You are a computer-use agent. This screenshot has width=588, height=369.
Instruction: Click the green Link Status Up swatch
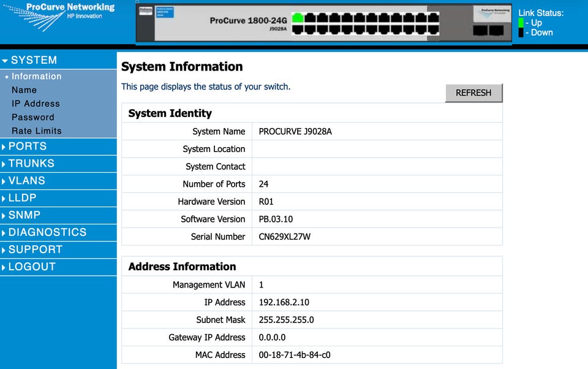click(x=521, y=23)
